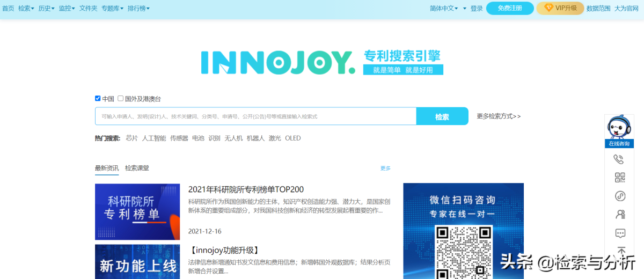Screen dimensions: 644x279
Task: Click the phone call icon in sidebar
Action: [x=619, y=159]
